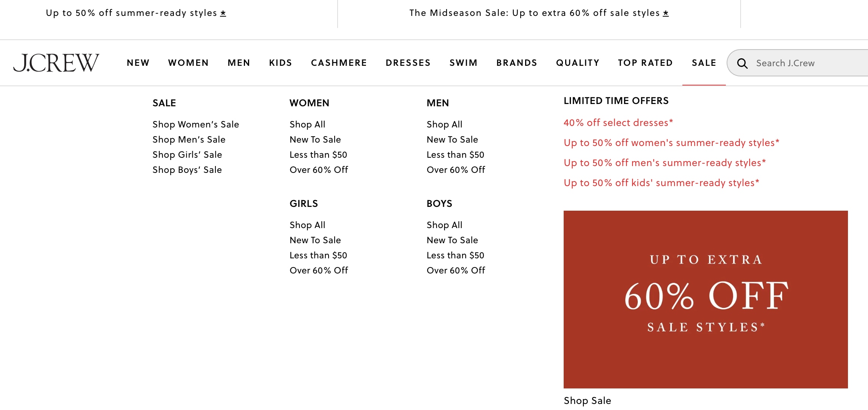The width and height of the screenshot is (868, 410).
Task: Follow the Shop Sale link below banner
Action: click(x=587, y=401)
